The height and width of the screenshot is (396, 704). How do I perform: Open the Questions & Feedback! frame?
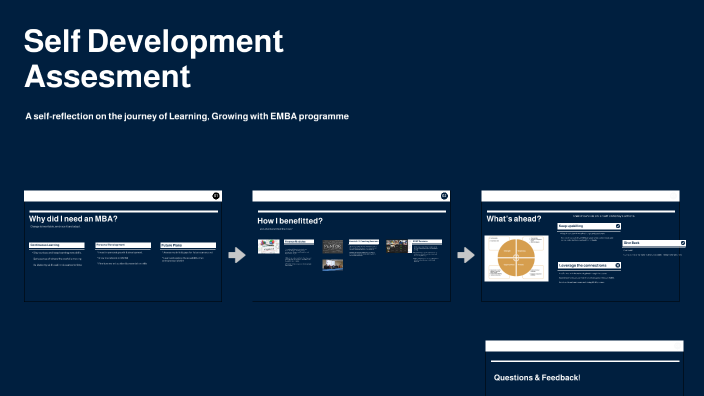(x=585, y=368)
